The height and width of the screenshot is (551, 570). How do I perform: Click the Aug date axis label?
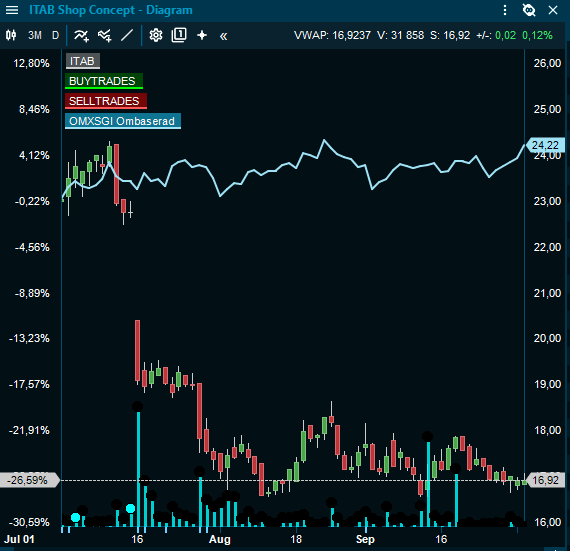tap(220, 539)
